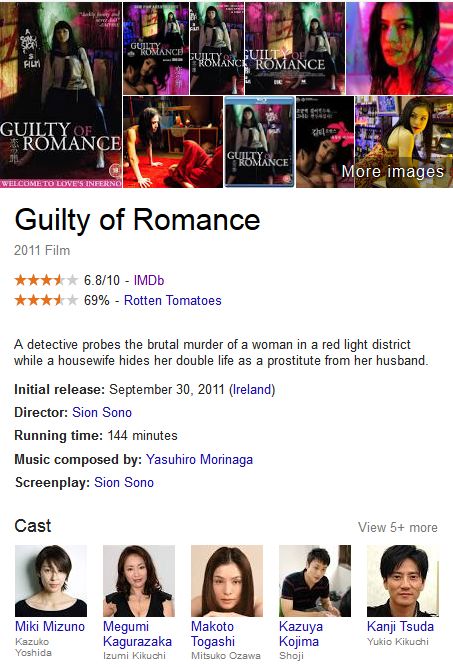Click Kanji Tsuda's cast photo
The width and height of the screenshot is (453, 667).
(403, 581)
